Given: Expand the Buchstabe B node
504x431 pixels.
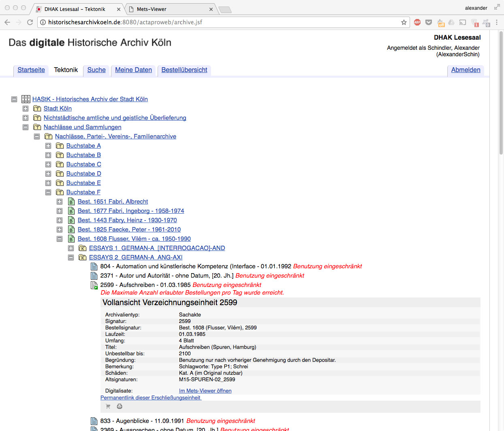Looking at the screenshot, I should coord(48,155).
